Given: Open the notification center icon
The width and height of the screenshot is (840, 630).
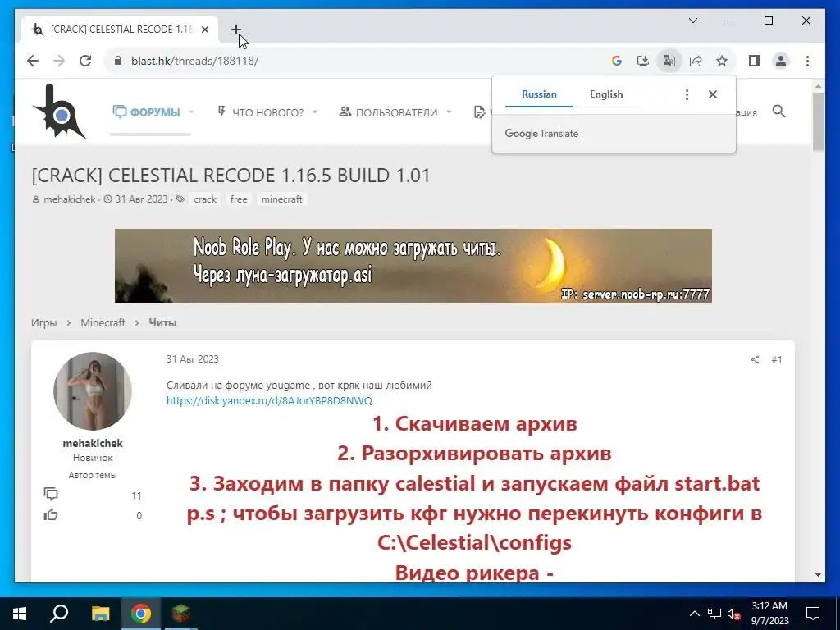Looking at the screenshot, I should coord(813,614).
